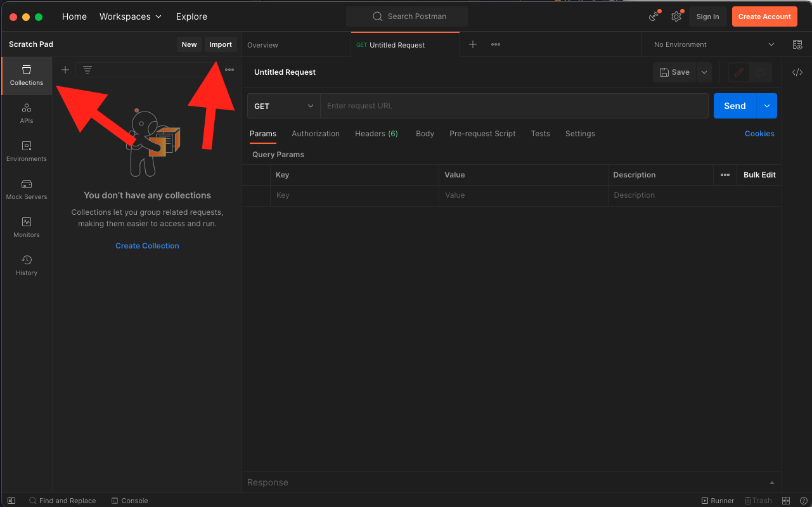Click the filter icon in collections search
812x507 pixels.
[x=87, y=70]
